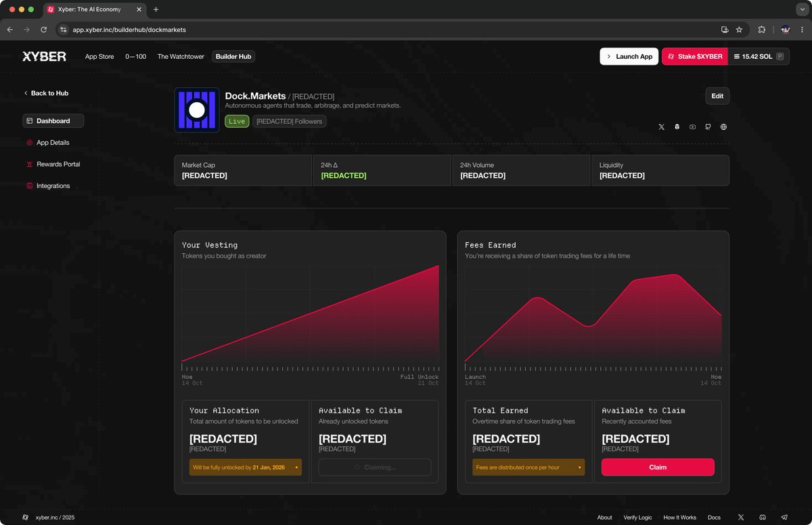Click the Stake $XYBER button
The width and height of the screenshot is (812, 525).
(695, 57)
